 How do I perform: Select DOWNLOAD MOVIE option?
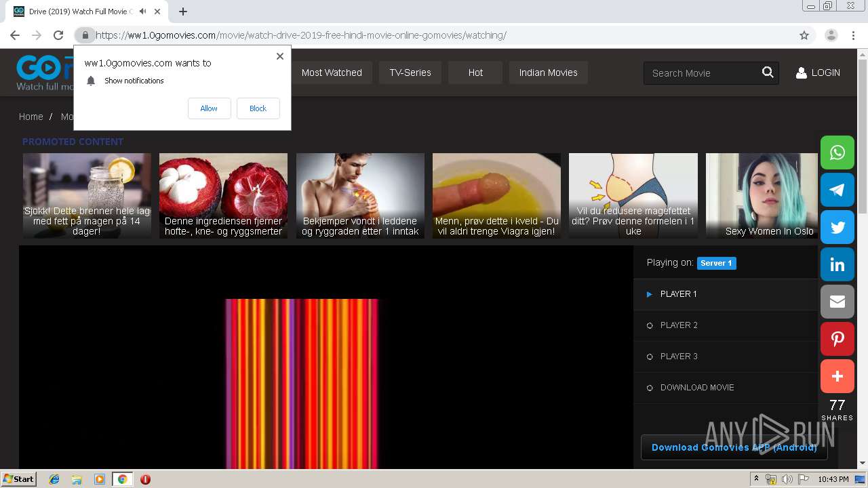click(726, 388)
